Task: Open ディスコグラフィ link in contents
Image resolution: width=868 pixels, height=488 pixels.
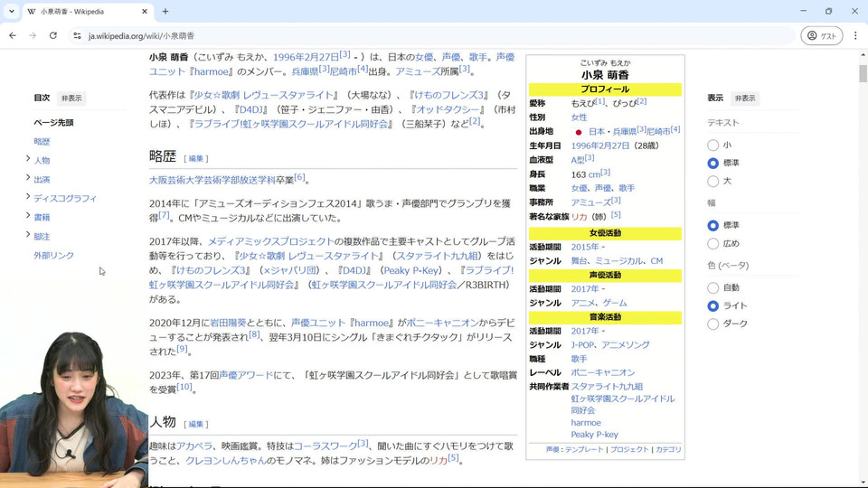Action: pyautogui.click(x=65, y=198)
